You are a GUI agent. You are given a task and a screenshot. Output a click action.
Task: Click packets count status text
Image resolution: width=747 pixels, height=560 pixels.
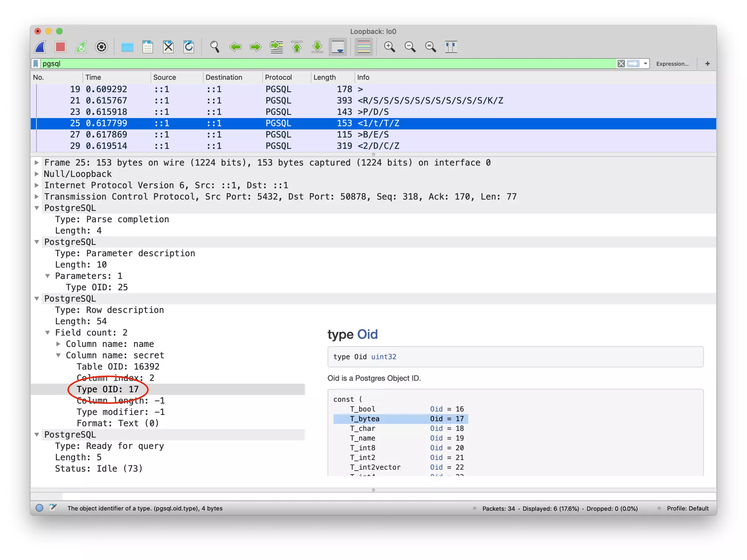560,508
